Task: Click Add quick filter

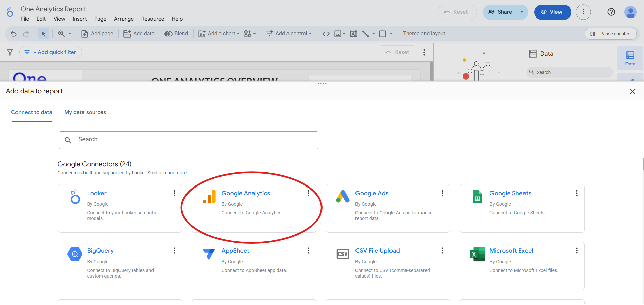Action: tap(50, 52)
